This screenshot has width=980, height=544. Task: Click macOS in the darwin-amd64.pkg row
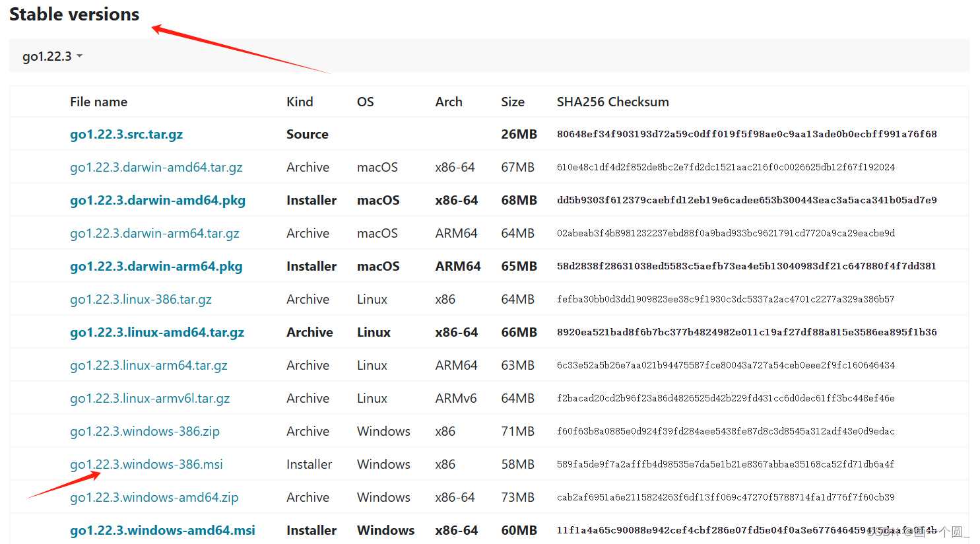(378, 200)
